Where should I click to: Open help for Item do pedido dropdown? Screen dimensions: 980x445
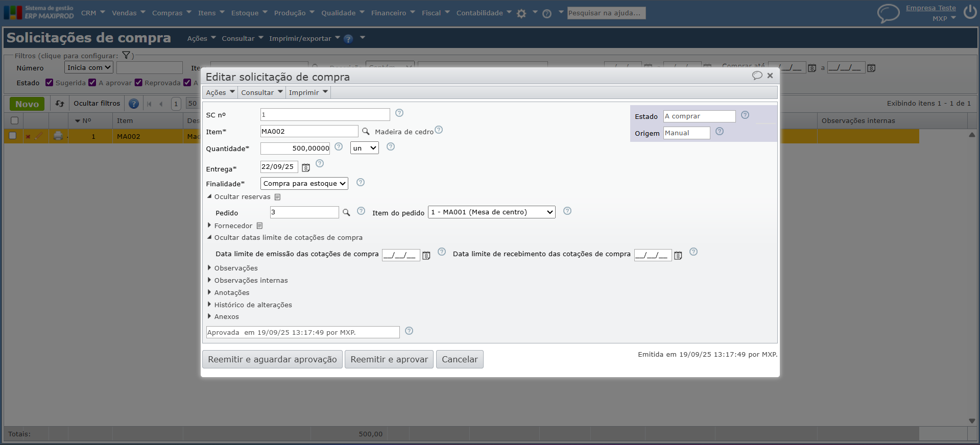(567, 211)
